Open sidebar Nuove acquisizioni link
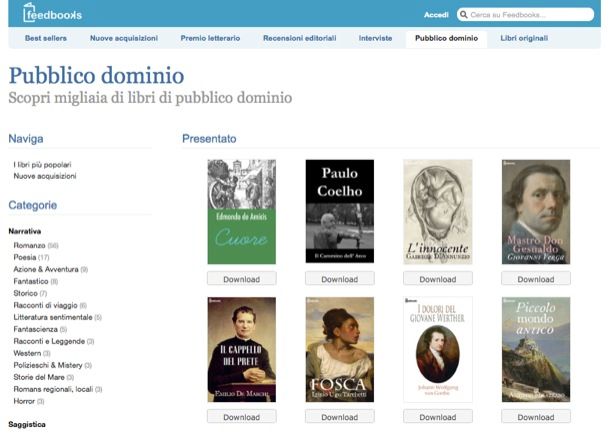 (x=45, y=176)
